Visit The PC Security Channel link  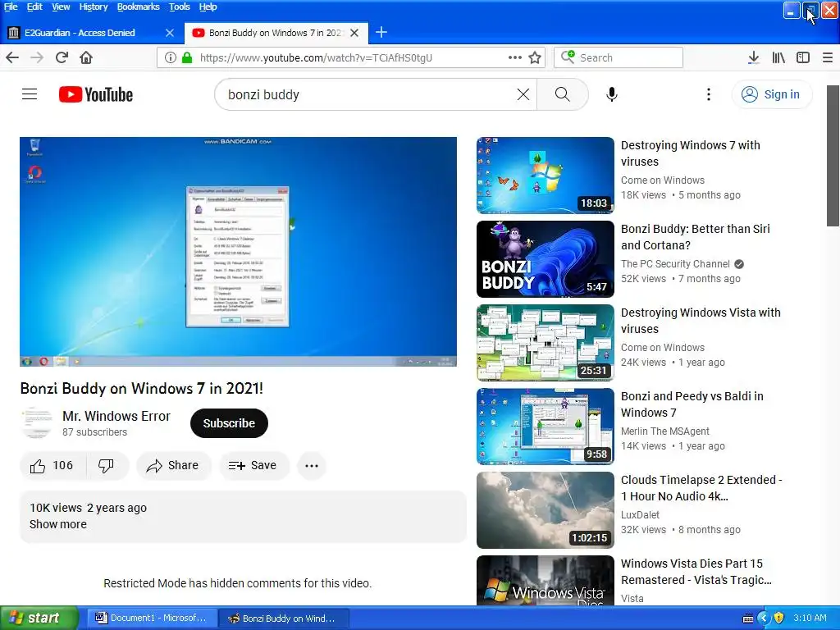point(675,264)
